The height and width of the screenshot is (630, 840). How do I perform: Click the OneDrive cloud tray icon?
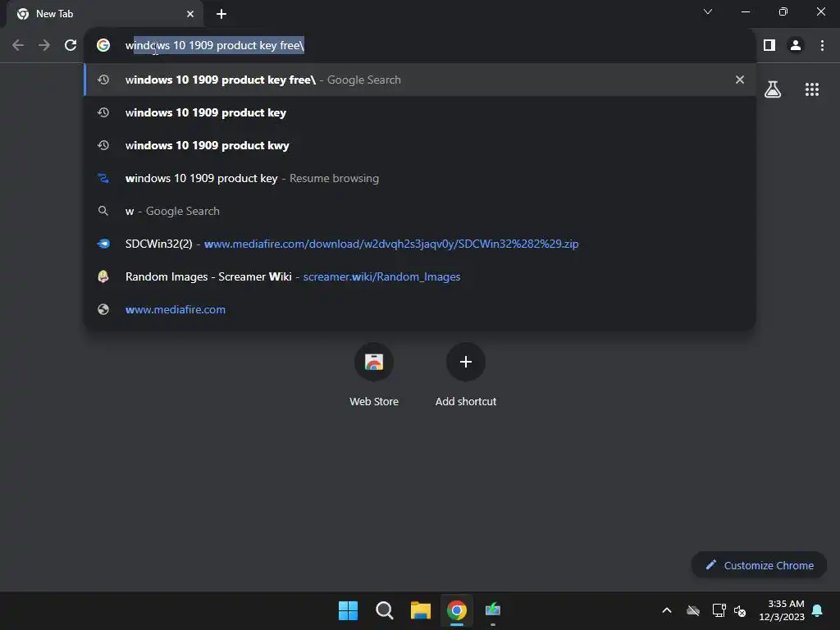pos(693,610)
